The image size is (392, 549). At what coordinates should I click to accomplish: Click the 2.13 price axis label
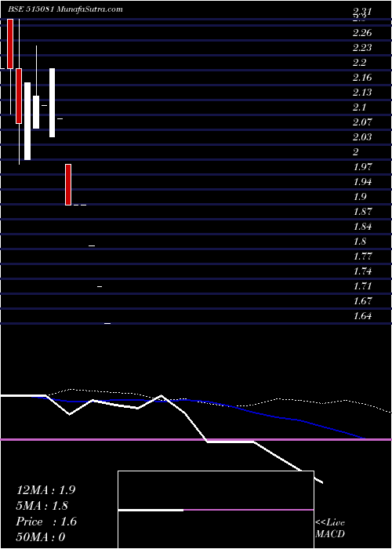[x=362, y=93]
